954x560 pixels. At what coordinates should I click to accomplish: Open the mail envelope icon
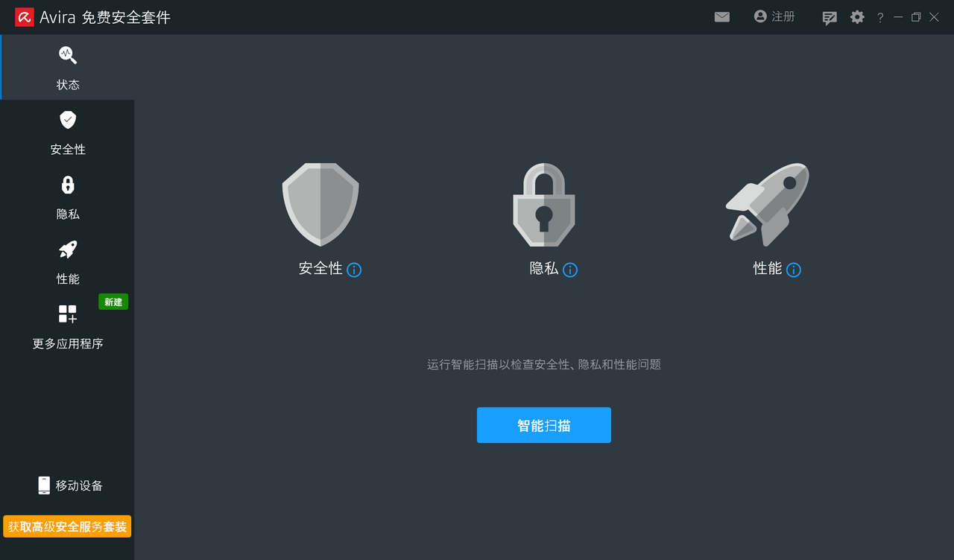coord(721,17)
